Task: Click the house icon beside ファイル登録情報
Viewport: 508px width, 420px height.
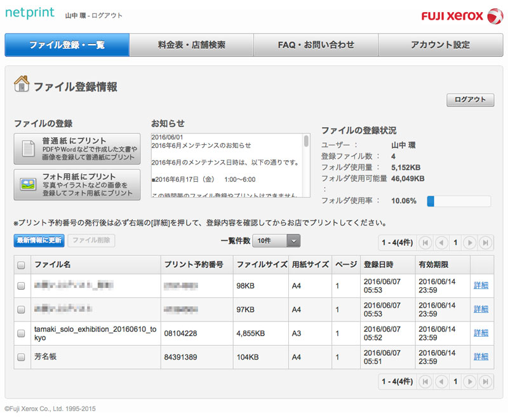Action: (22, 85)
